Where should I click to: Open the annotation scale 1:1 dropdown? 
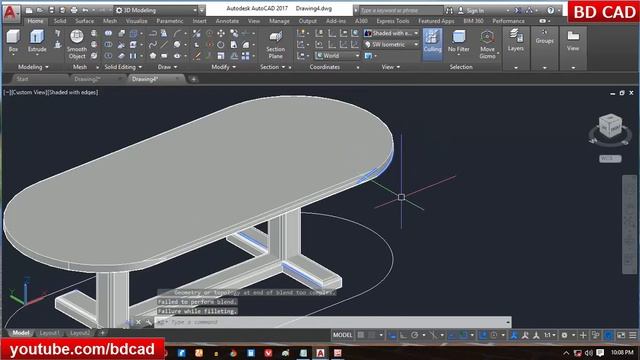[549, 335]
